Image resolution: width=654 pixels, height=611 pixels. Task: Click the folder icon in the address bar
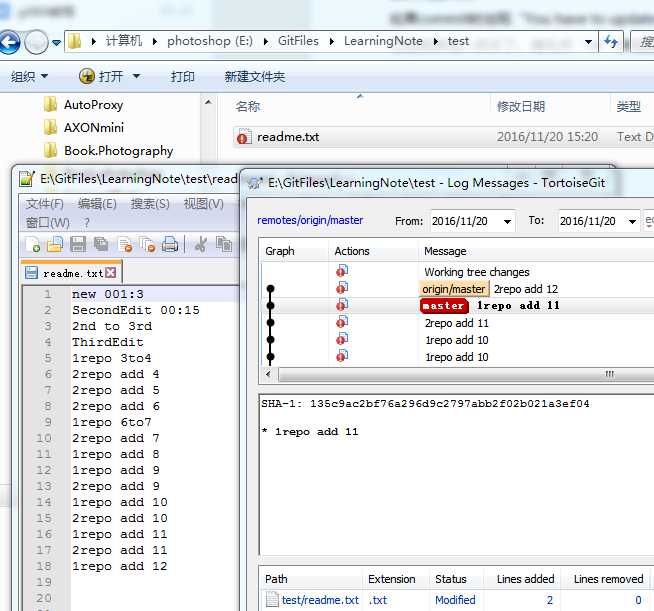click(x=75, y=41)
